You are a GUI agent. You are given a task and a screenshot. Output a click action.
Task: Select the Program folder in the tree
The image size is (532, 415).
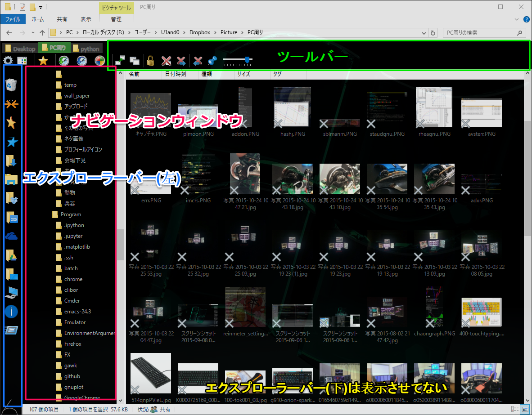click(67, 214)
